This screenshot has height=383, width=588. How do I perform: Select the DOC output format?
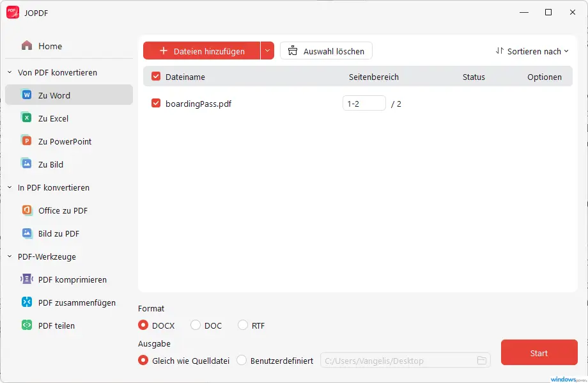[x=195, y=325]
